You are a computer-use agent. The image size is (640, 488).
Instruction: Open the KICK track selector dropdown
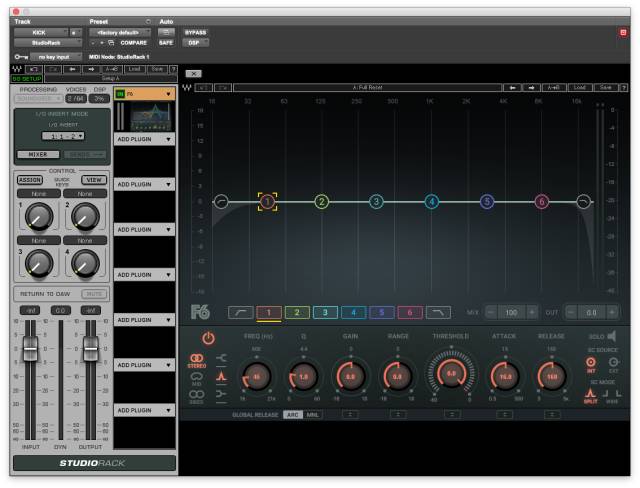[41, 32]
